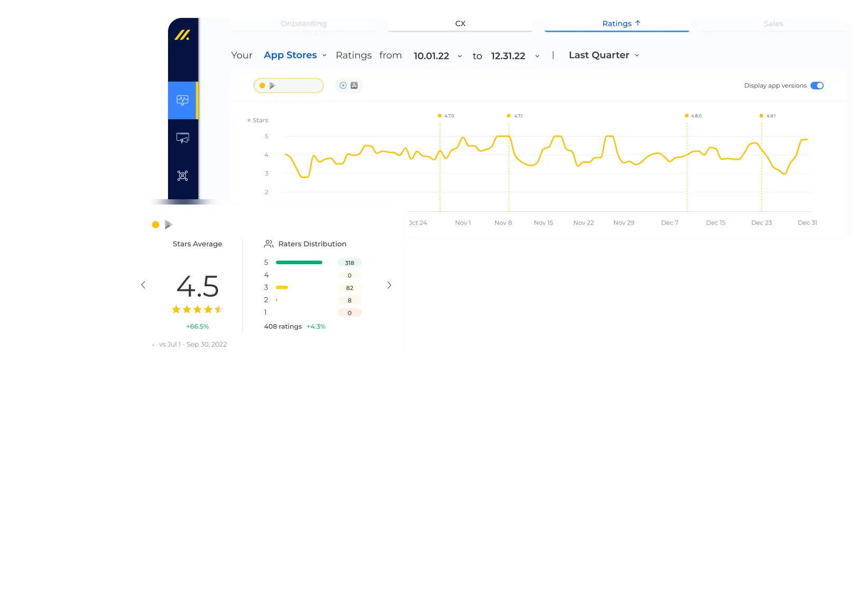Expand the Last Quarter period dropdown
This screenshot has width=868, height=603.
click(604, 55)
